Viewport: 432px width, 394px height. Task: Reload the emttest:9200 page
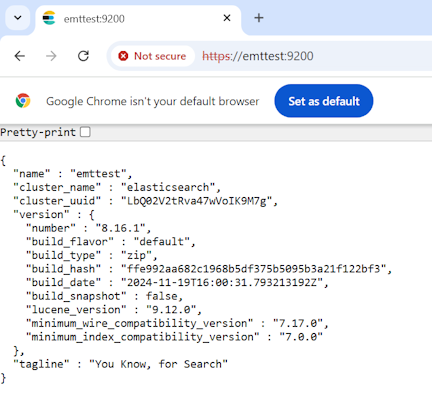(83, 56)
